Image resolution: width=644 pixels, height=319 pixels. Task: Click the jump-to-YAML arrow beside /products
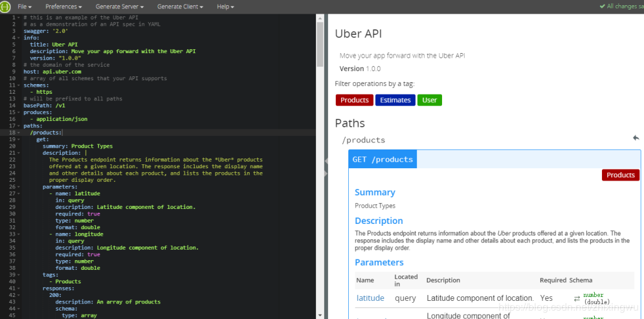pos(636,138)
